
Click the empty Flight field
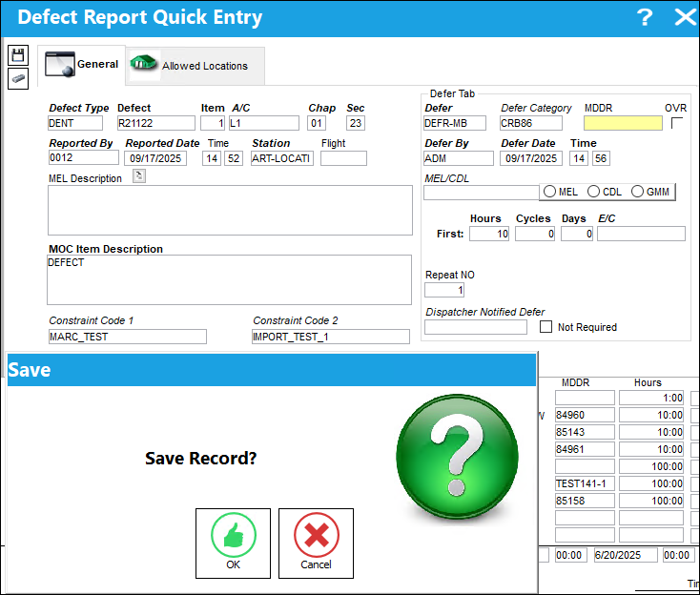(x=343, y=158)
